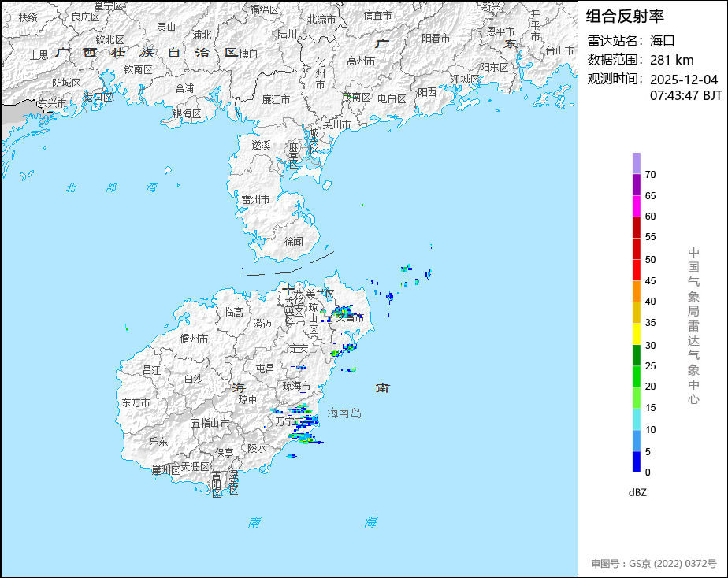Click the magenta 60–65 legend swatch
The image size is (728, 578).
click(x=637, y=206)
